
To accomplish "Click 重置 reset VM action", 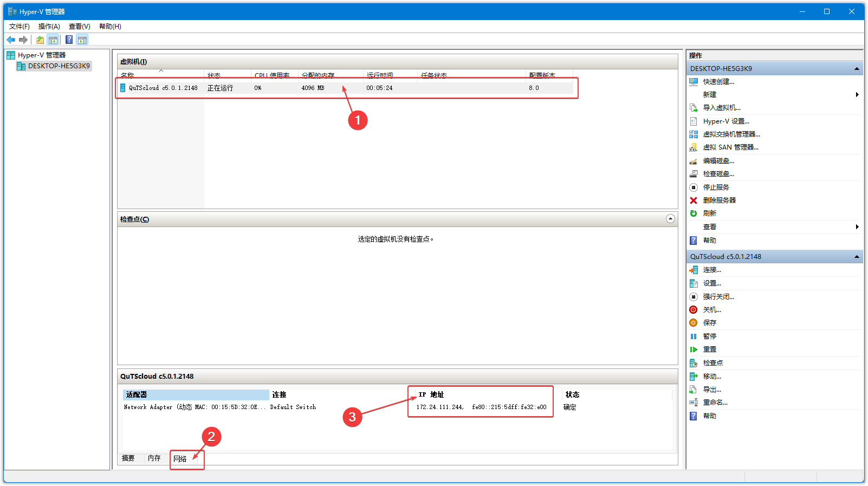I will click(x=709, y=349).
